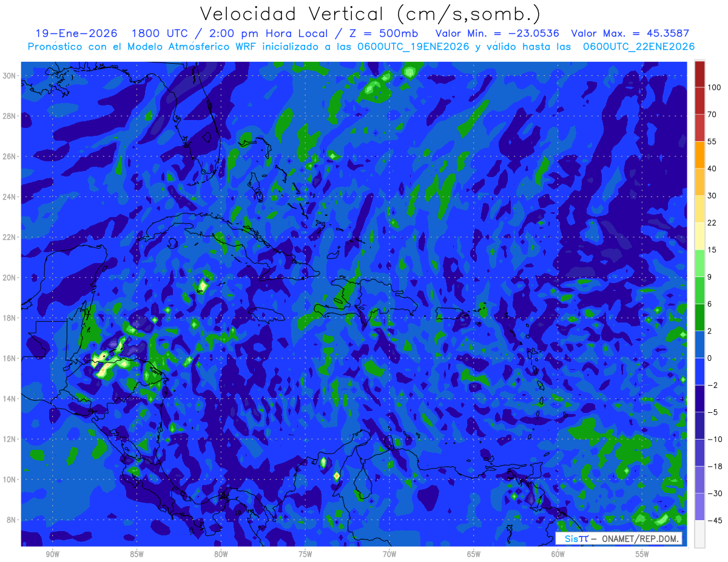This screenshot has height=562, width=728.
Task: Pick the bright blue segment between 0 and -2
Action: (x=699, y=372)
